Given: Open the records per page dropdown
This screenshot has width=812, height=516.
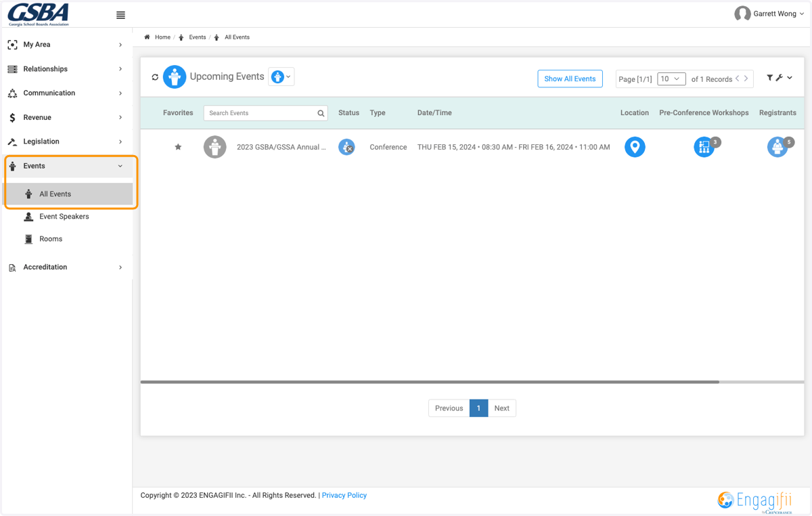Looking at the screenshot, I should tap(671, 79).
